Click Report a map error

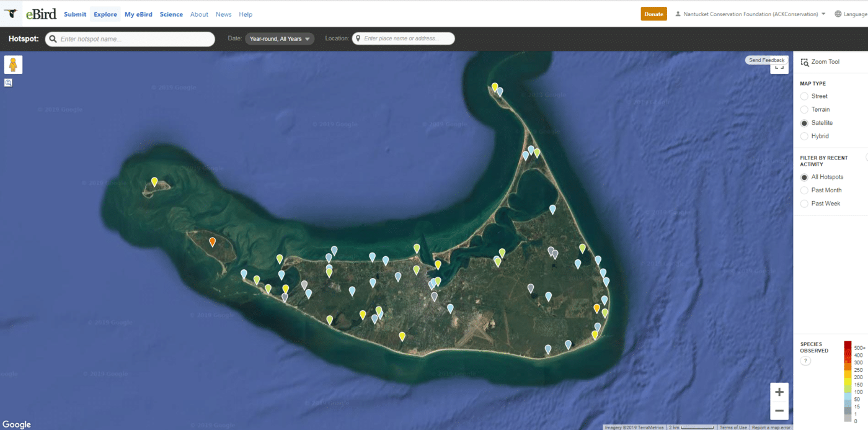pos(771,427)
